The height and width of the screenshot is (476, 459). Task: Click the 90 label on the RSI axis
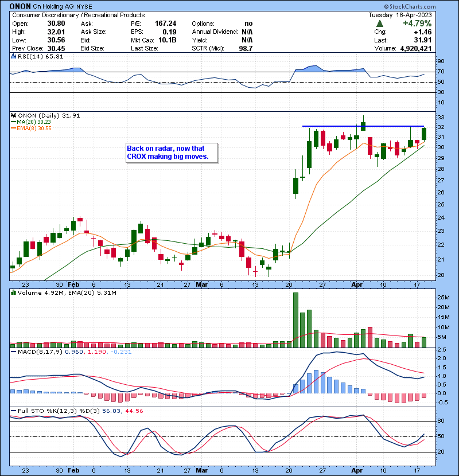pos(441,61)
